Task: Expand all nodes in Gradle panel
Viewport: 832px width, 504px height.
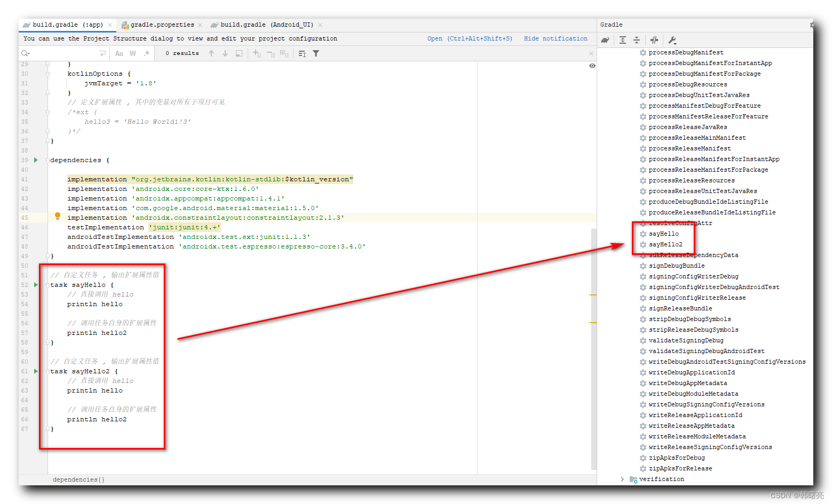Action: pyautogui.click(x=623, y=40)
